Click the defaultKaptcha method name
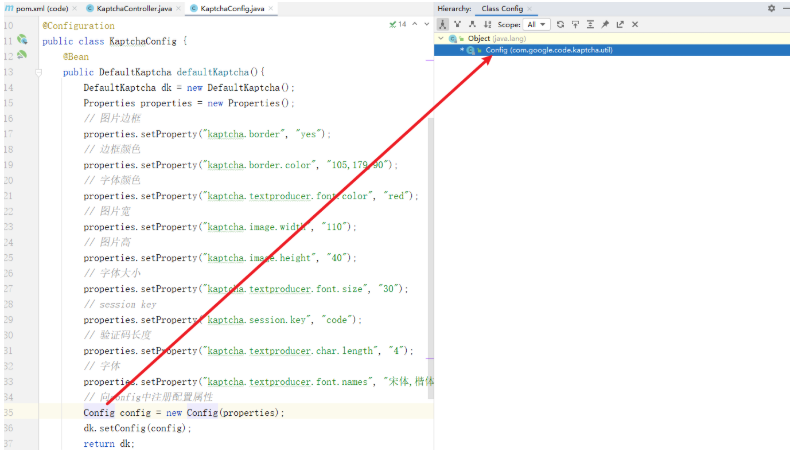This screenshot has width=790, height=450. [x=213, y=72]
